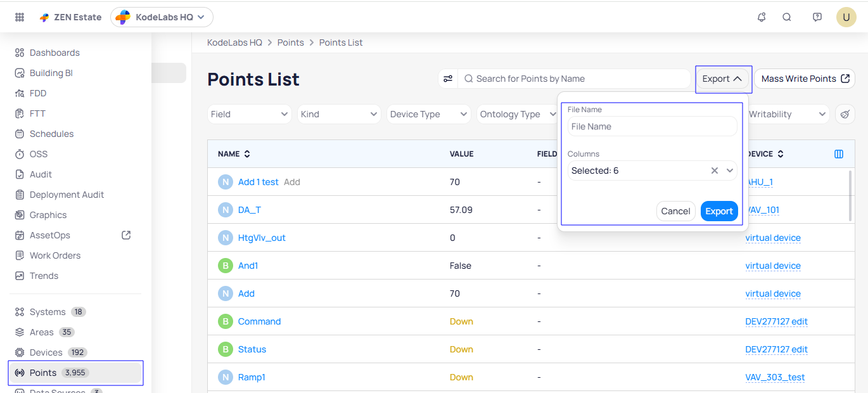This screenshot has height=393, width=868.
Task: Click the column configuration icon in table header
Action: [839, 154]
